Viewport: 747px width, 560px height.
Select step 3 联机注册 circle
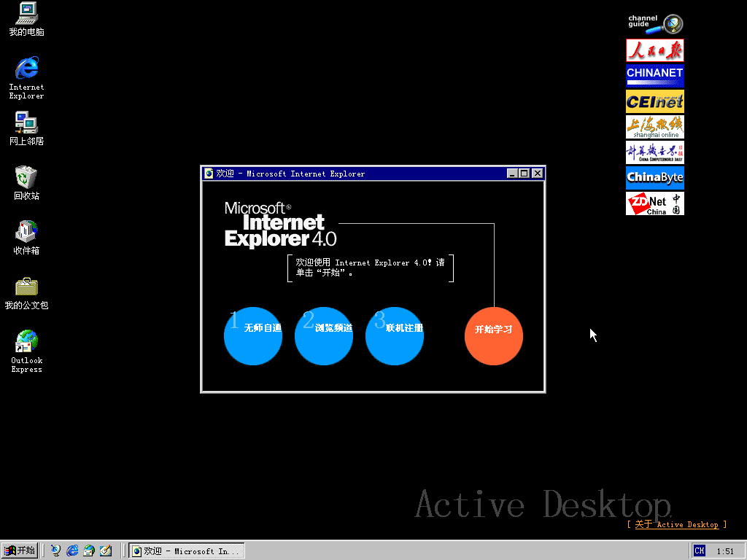point(395,335)
